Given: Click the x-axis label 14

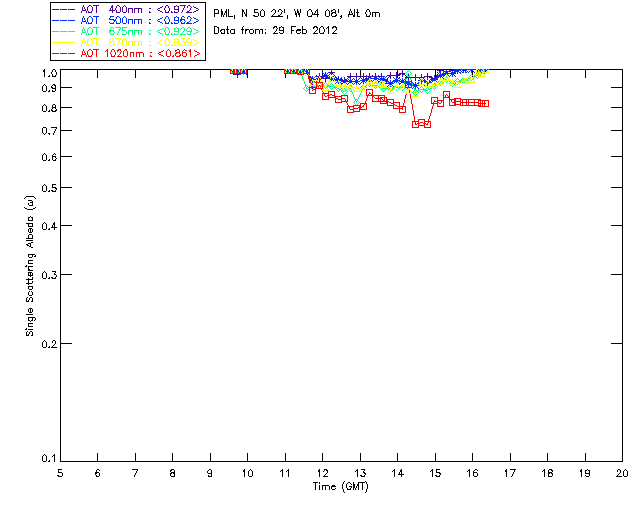Looking at the screenshot, I should 398,473.
